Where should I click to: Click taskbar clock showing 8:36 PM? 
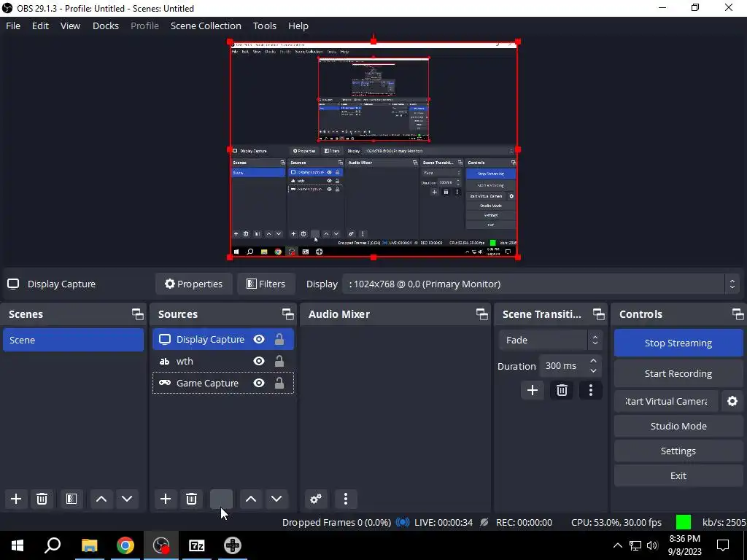point(684,545)
